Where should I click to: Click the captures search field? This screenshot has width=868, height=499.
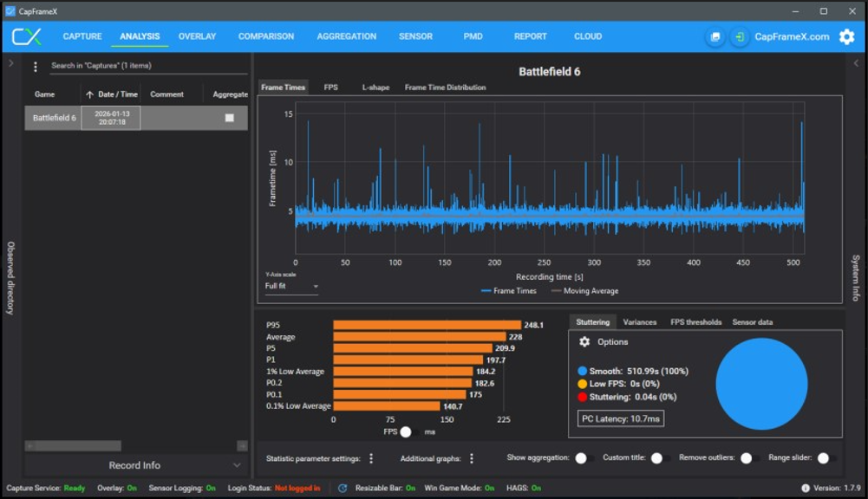[x=147, y=66]
